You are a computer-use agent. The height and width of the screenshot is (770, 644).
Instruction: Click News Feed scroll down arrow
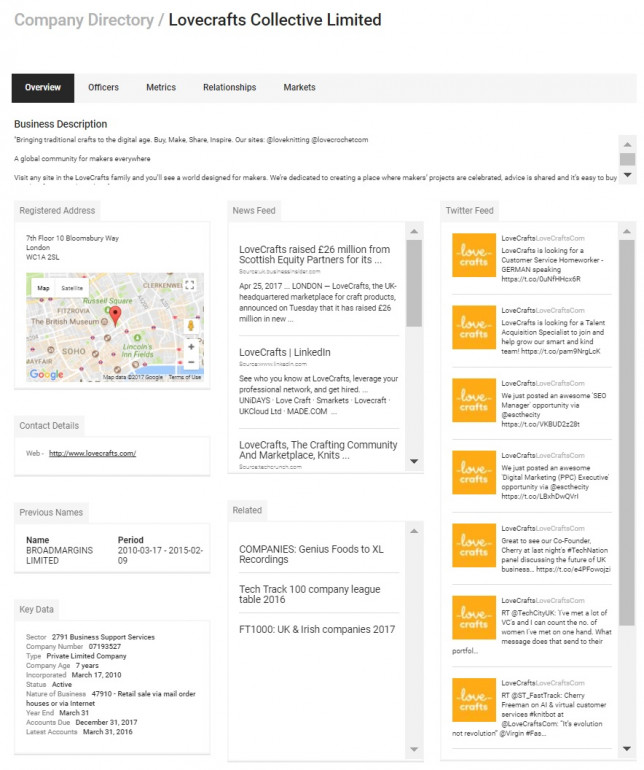(414, 461)
